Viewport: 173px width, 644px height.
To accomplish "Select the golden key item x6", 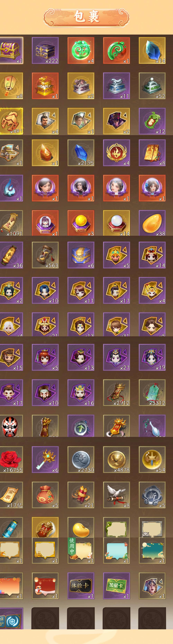I will pos(45,460).
